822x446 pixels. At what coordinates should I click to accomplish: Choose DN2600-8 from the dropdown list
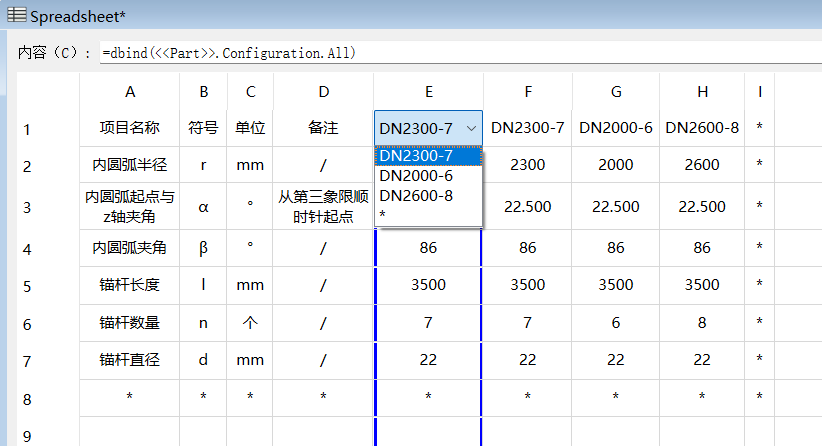point(428,195)
